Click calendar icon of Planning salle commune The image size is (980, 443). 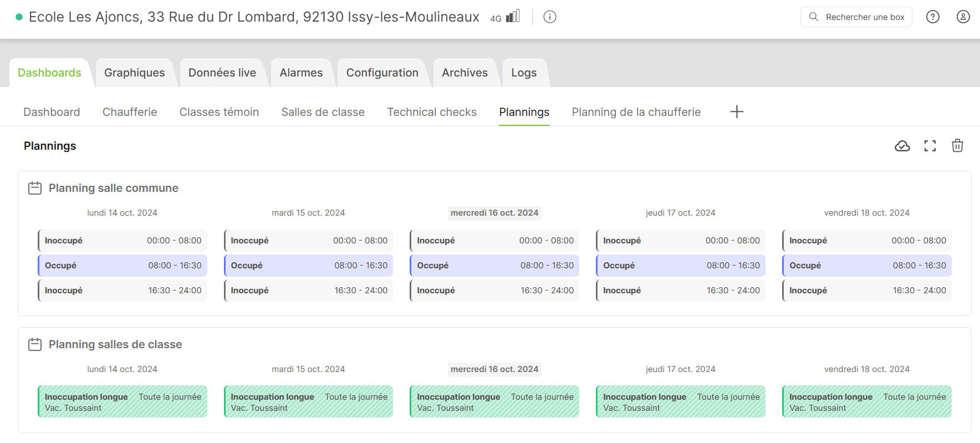click(x=35, y=188)
